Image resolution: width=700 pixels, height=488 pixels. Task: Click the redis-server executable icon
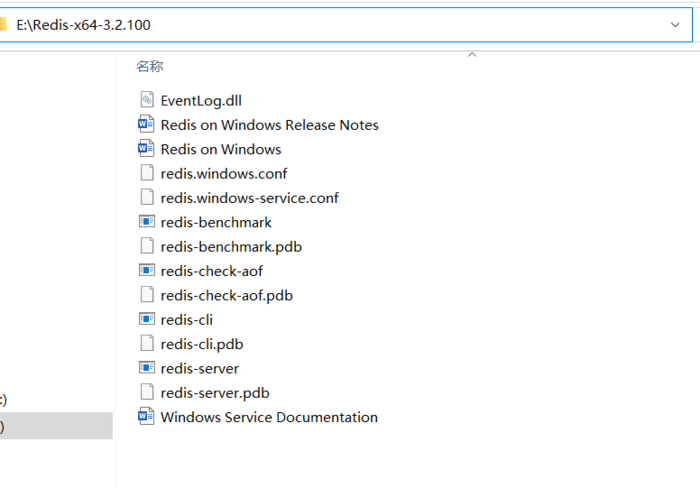[146, 367]
